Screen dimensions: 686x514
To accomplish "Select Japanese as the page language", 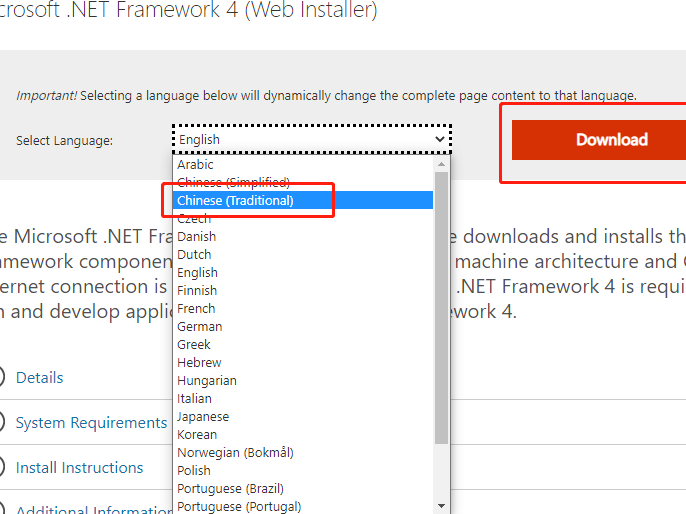I will pos(303,416).
